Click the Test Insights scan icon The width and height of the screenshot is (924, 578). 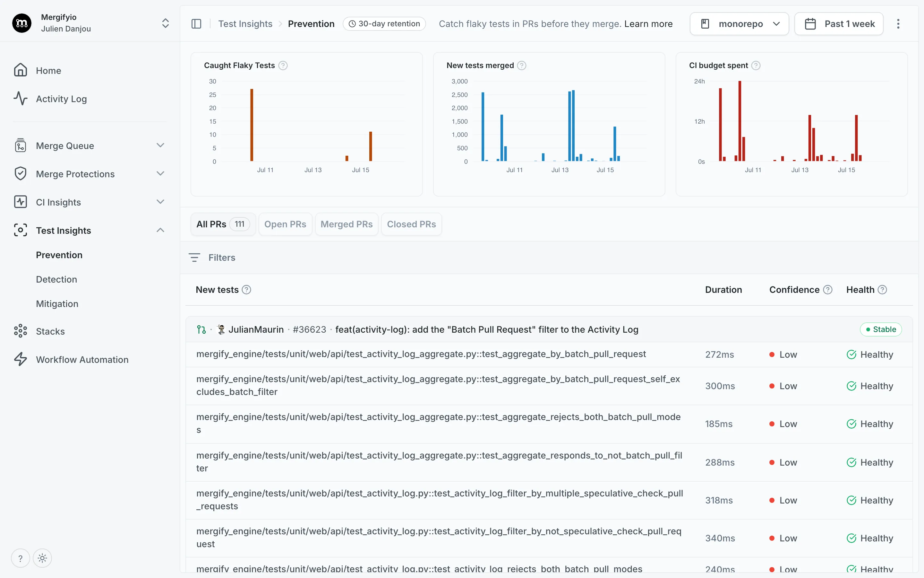pos(21,231)
